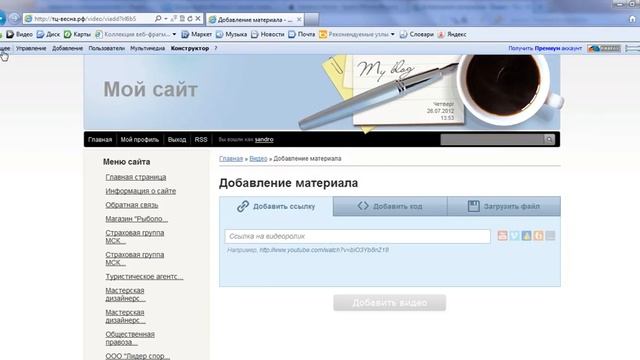Viewport: 640px width, 360px height.
Task: Open the browser Home icon
Action: tap(632, 19)
